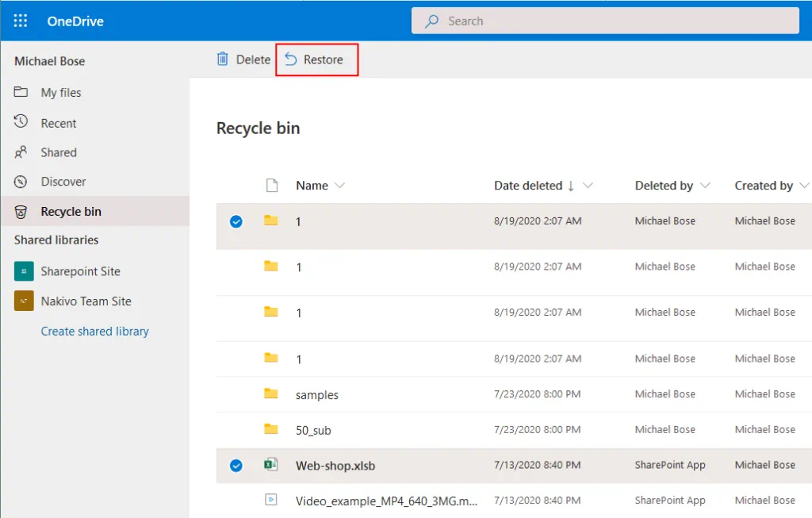The image size is (812, 518).
Task: Click the Restore arrow icon
Action: (x=291, y=59)
